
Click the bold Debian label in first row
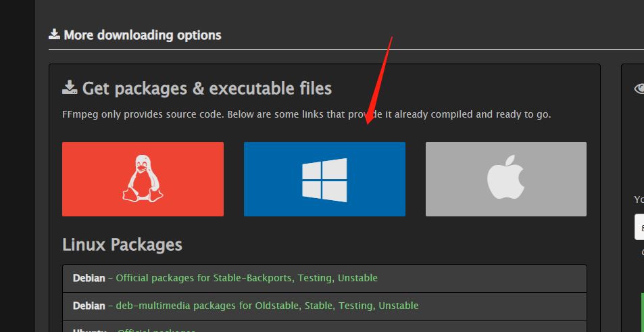89,278
